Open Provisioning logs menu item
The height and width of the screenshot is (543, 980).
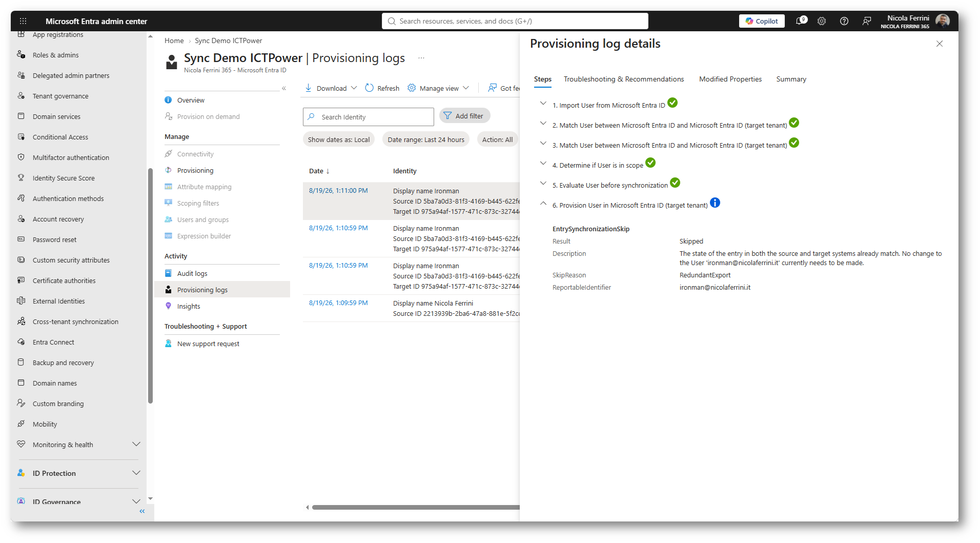click(222, 290)
